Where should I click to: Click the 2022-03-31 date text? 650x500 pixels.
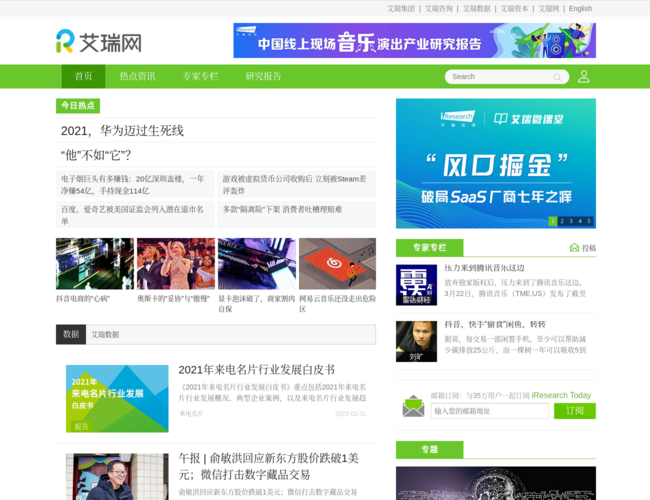350,414
